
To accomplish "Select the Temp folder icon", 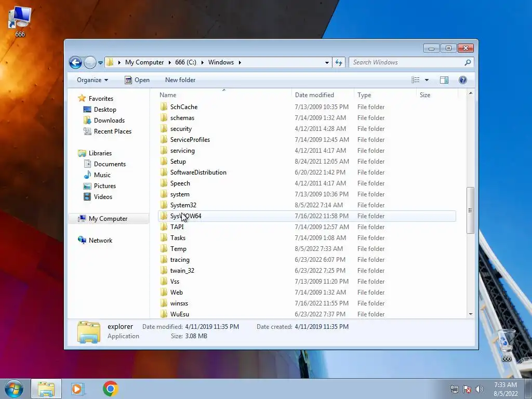I will (x=164, y=249).
